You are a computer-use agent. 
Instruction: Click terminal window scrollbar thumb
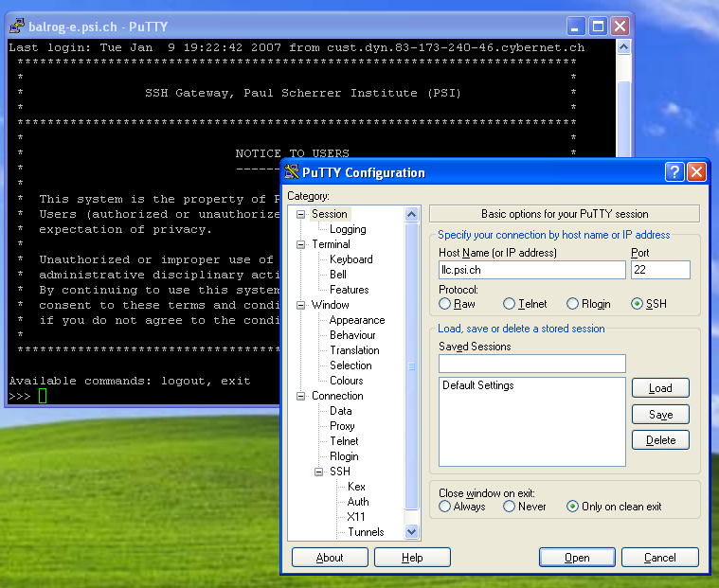click(623, 120)
